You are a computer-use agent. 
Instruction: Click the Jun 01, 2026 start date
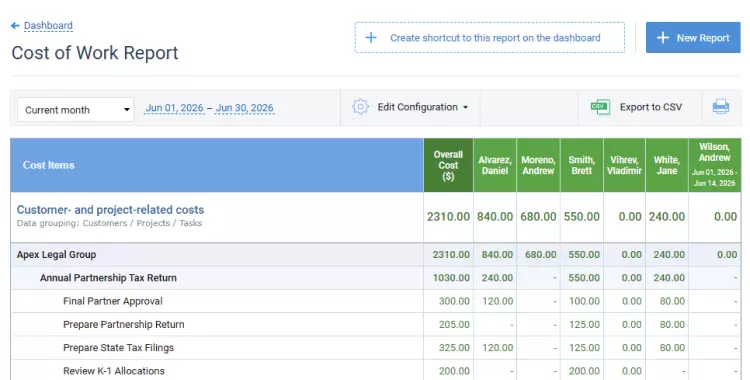tap(175, 108)
